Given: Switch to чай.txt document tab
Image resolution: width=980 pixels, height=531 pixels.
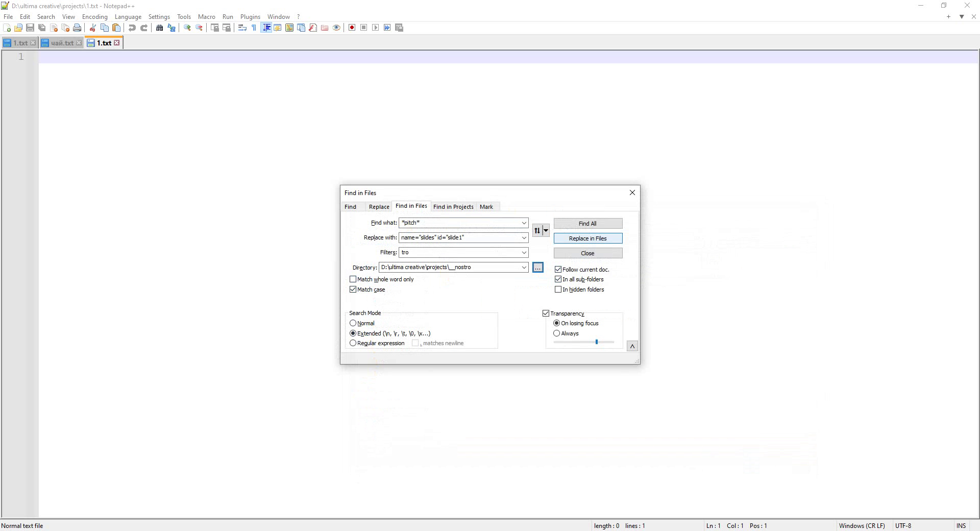Looking at the screenshot, I should [61, 43].
